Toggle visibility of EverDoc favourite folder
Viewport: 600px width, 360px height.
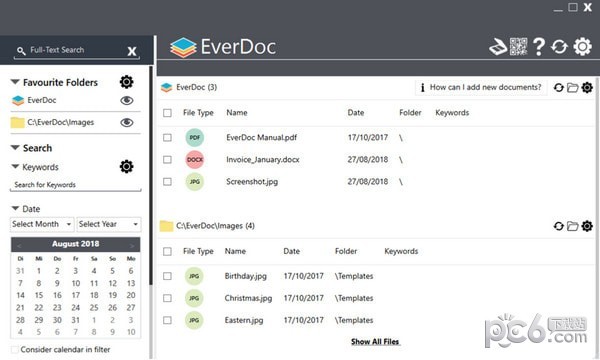(x=127, y=100)
